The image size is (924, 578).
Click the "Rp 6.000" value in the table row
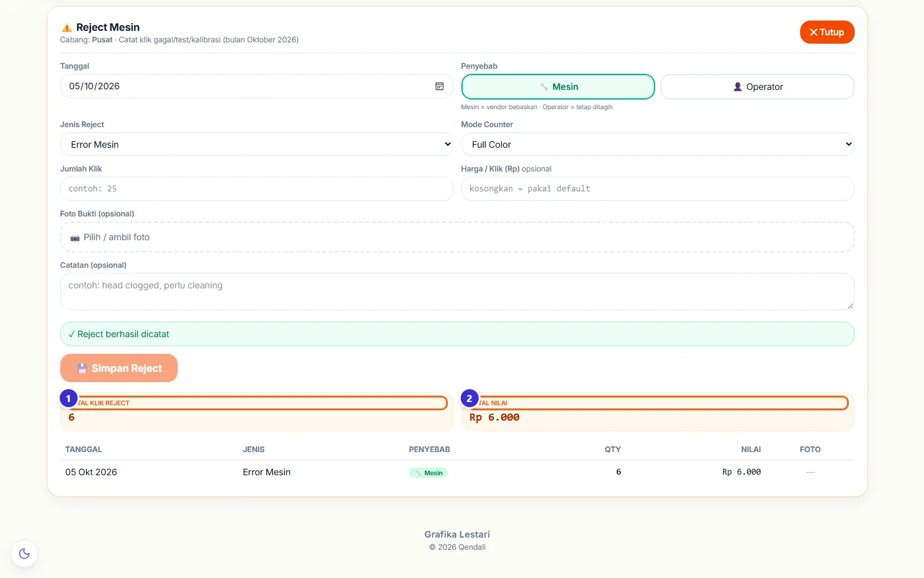[x=742, y=472]
